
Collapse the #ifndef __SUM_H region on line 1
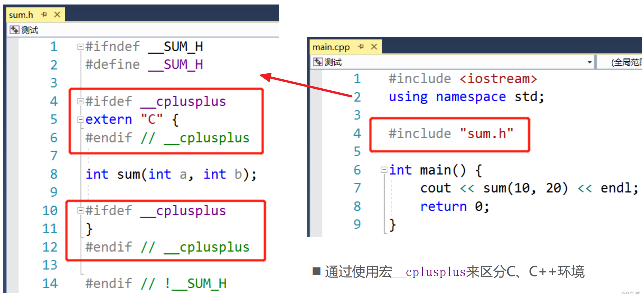(80, 47)
